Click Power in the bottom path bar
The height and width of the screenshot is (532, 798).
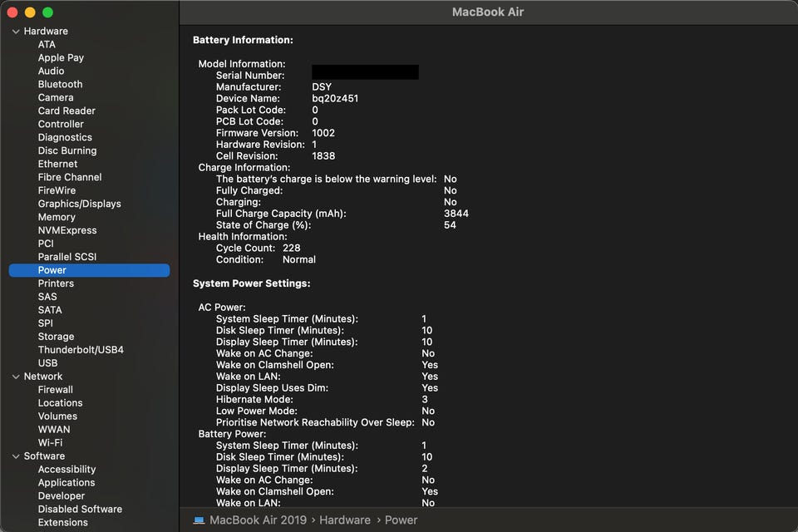[401, 520]
